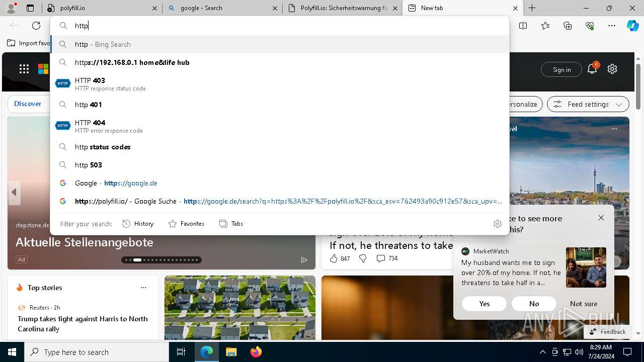The width and height of the screenshot is (644, 362).
Task: Go to previous carousel slide arrow
Action: pyautogui.click(x=14, y=193)
